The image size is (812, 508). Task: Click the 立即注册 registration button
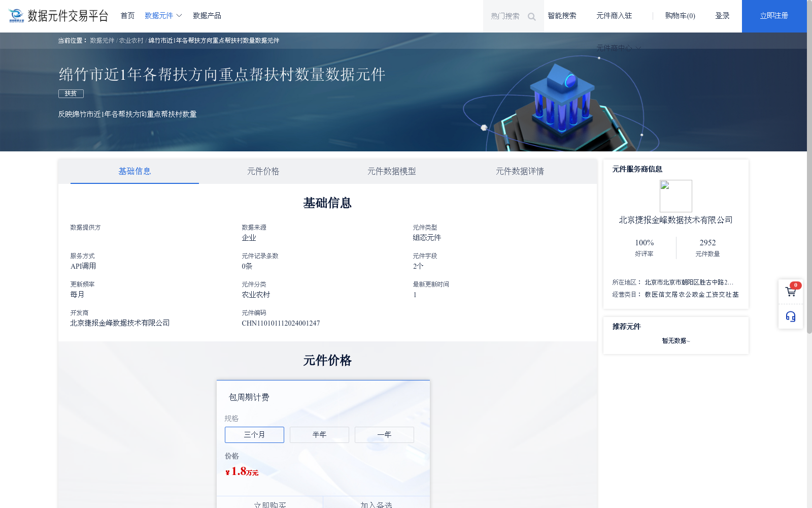point(773,16)
